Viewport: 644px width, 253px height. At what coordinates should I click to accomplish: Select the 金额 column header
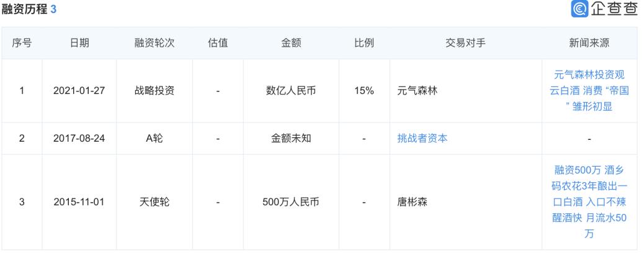(291, 43)
